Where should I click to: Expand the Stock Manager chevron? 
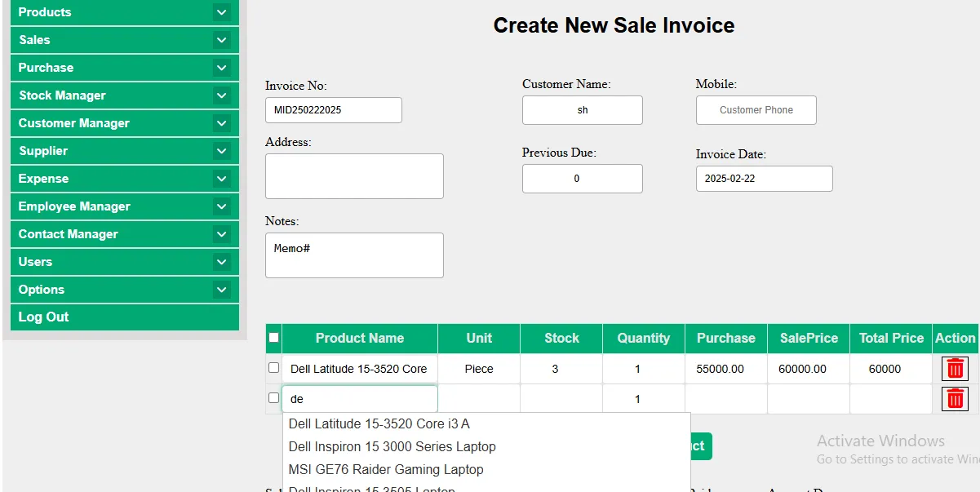point(221,95)
